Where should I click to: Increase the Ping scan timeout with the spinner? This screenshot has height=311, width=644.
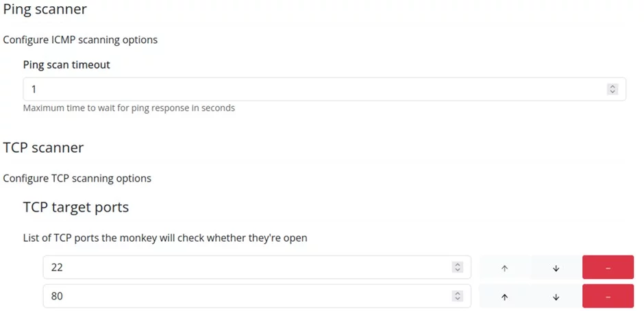[x=612, y=86]
